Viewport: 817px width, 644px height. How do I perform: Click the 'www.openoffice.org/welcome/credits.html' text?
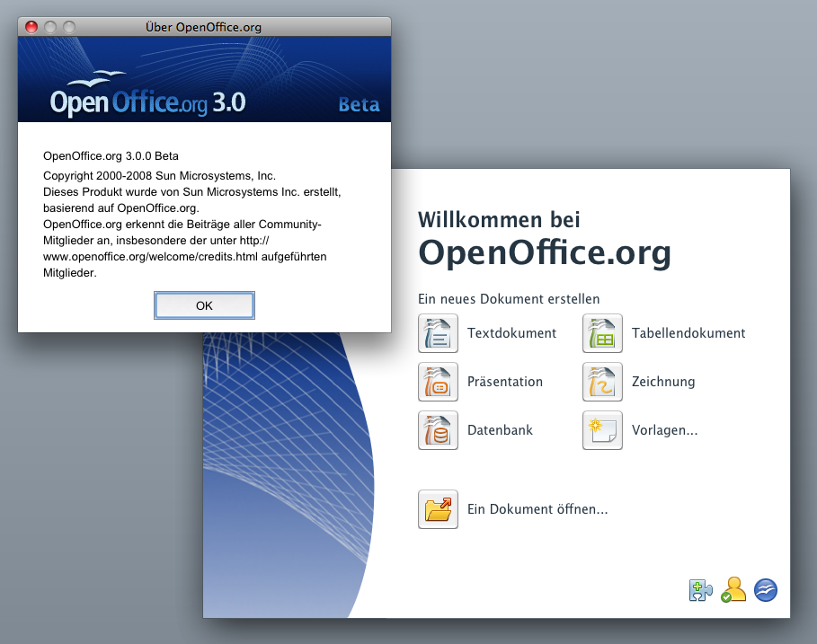coord(150,257)
